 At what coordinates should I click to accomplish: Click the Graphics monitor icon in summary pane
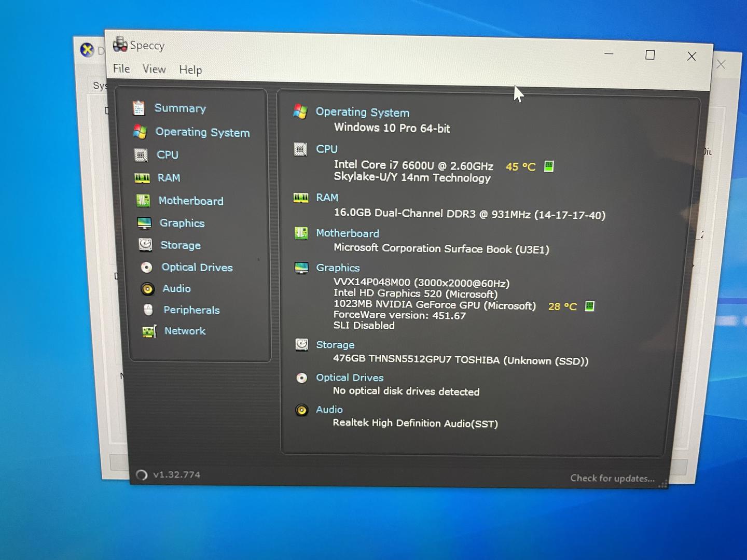pos(301,268)
